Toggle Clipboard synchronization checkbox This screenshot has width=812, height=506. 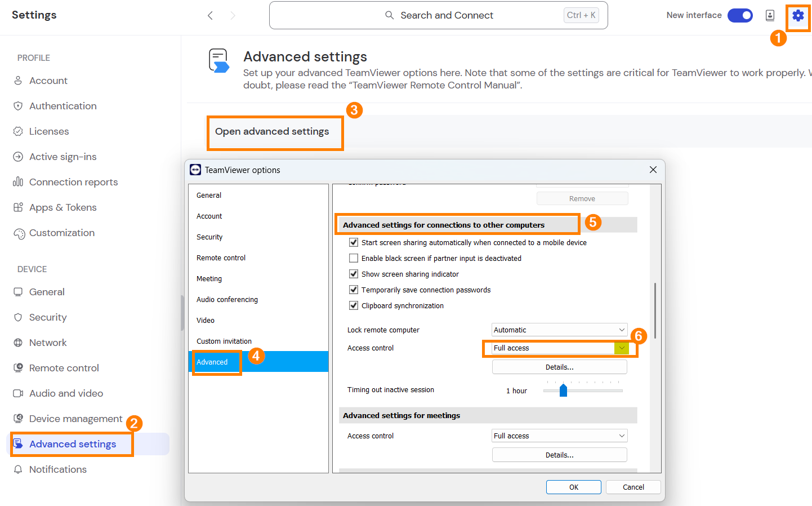(354, 305)
